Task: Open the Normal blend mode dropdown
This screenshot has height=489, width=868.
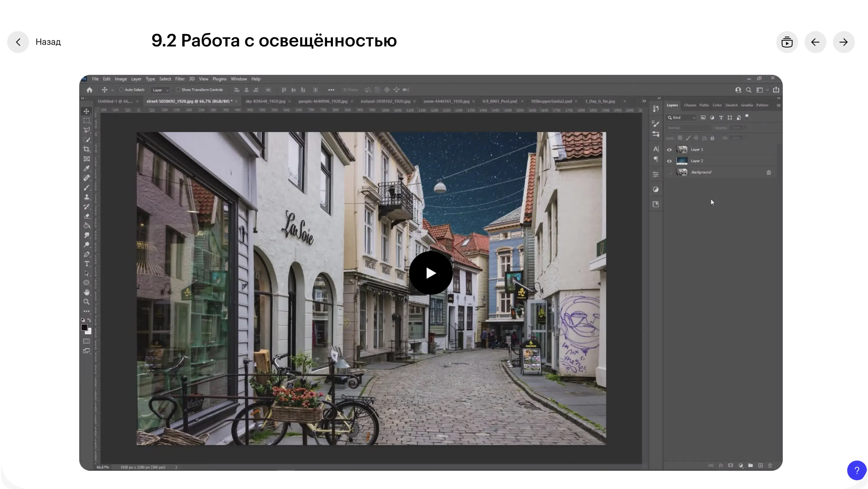Action: (689, 128)
